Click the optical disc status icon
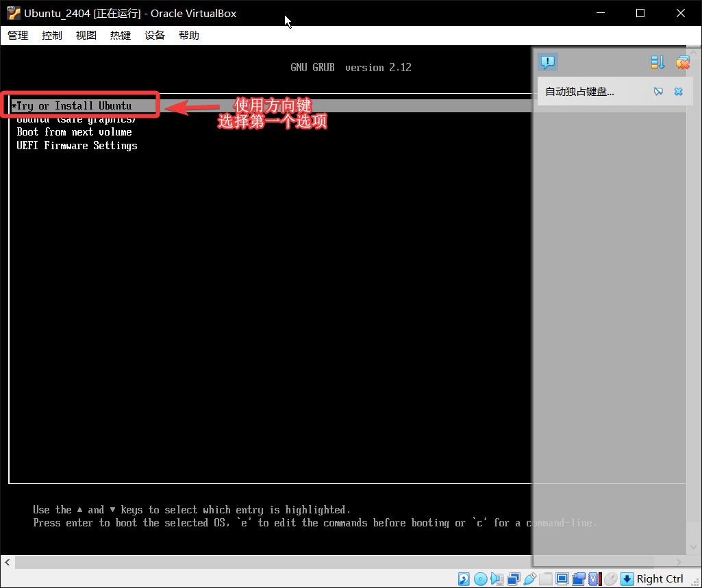The image size is (702, 588). click(480, 579)
